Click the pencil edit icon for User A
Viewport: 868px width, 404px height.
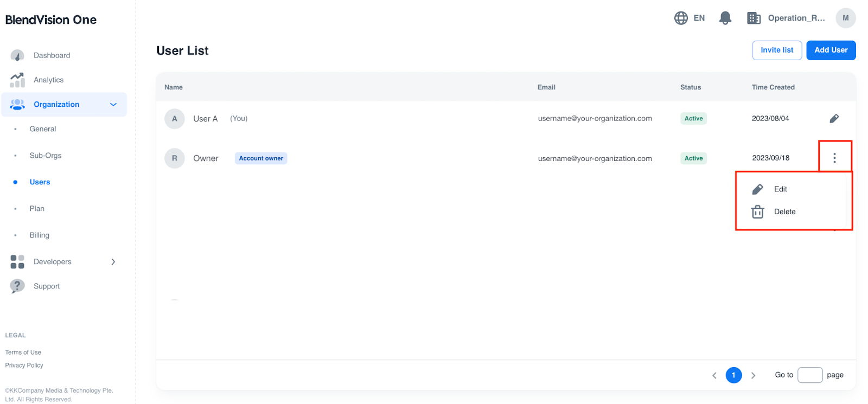tap(834, 119)
